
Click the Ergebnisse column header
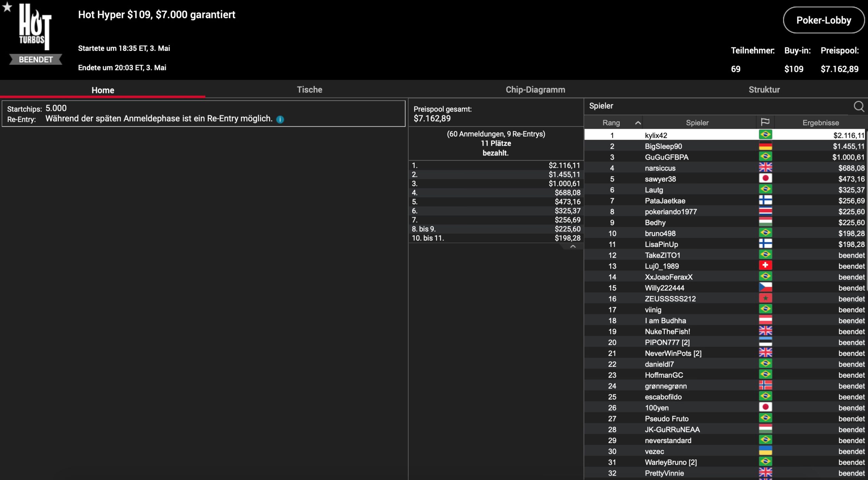point(821,123)
